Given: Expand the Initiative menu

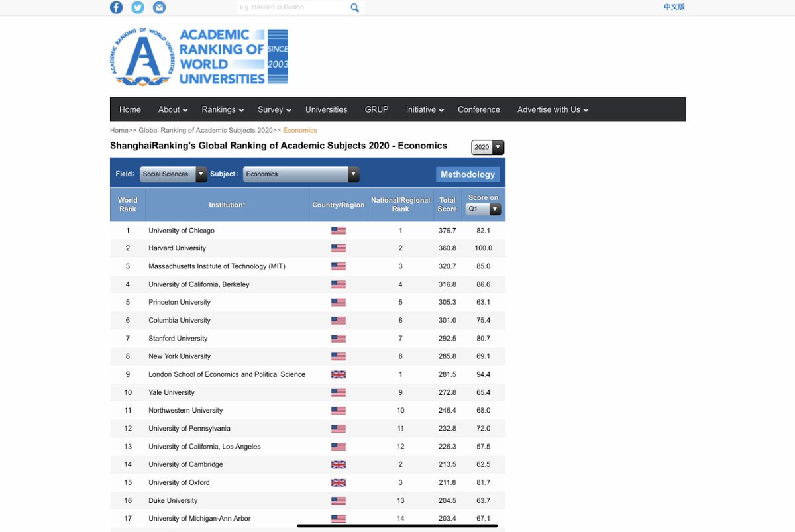Looking at the screenshot, I should [425, 109].
